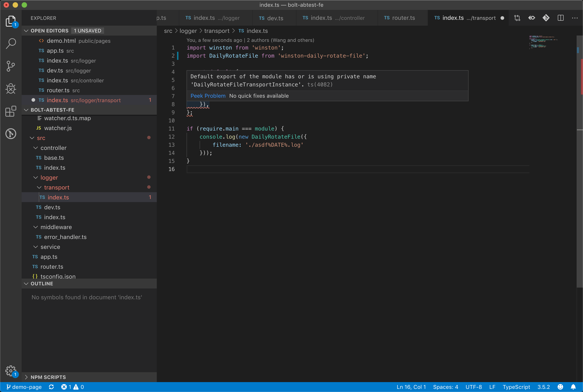Open Settings via the gear icon

[x=11, y=371]
